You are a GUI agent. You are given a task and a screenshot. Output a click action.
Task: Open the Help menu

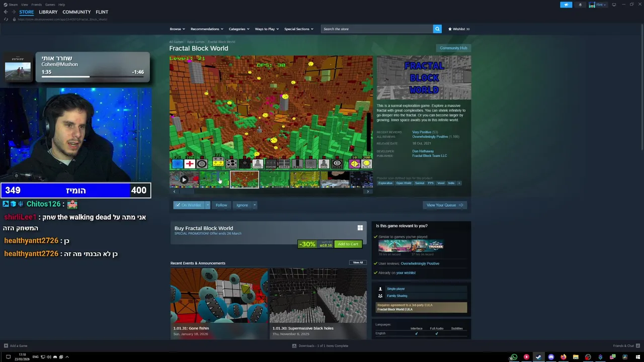(x=61, y=5)
